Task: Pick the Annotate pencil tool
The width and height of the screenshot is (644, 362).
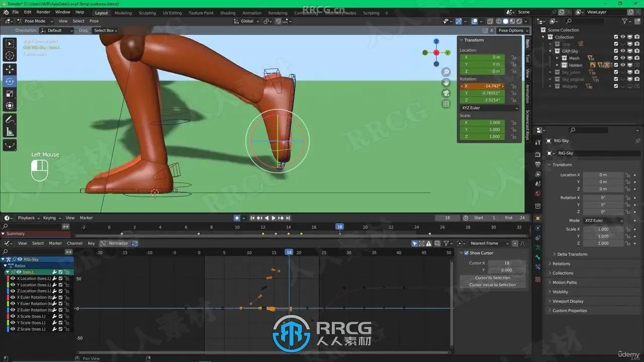Action: coord(10,120)
